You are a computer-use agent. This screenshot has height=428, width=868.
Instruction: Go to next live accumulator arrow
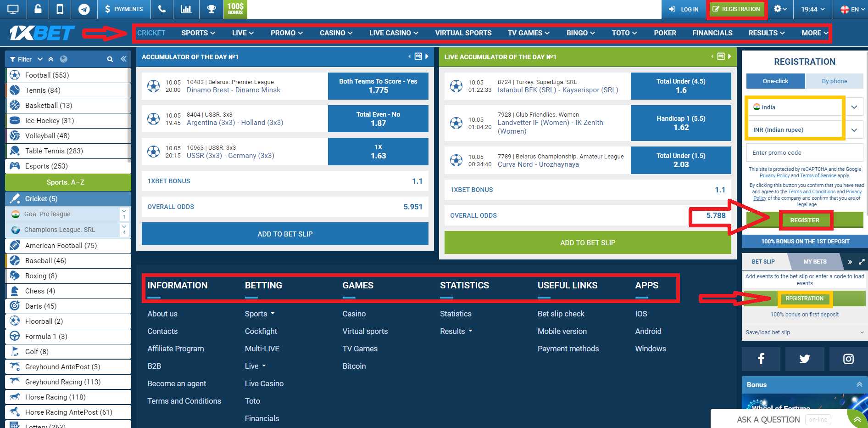(729, 56)
